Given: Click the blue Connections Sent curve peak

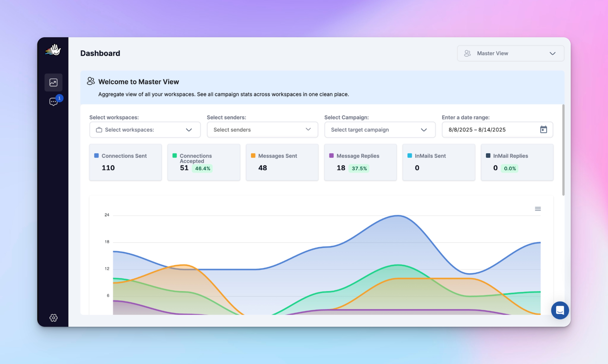Looking at the screenshot, I should 398,216.
